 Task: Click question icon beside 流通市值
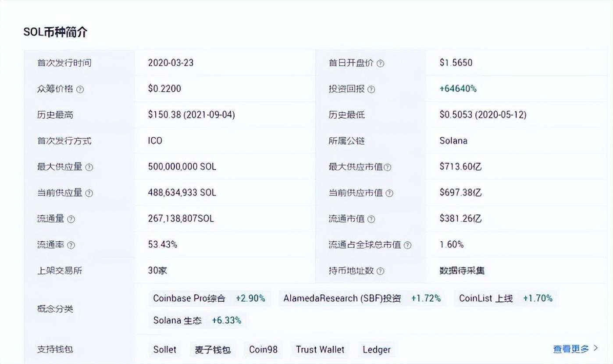371,219
